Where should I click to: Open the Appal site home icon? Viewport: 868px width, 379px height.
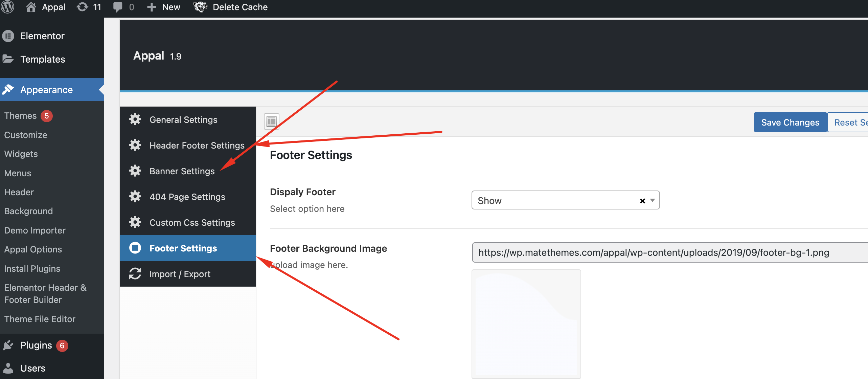[31, 7]
